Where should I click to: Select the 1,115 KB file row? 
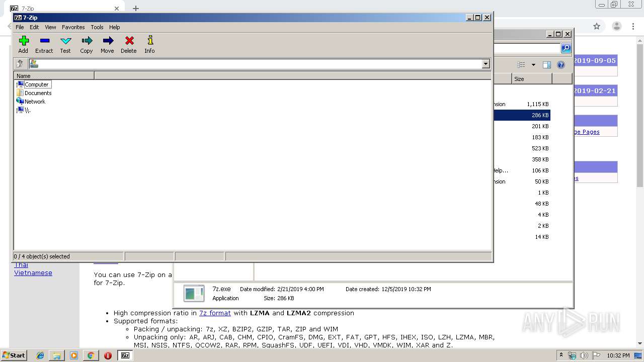[x=521, y=104]
